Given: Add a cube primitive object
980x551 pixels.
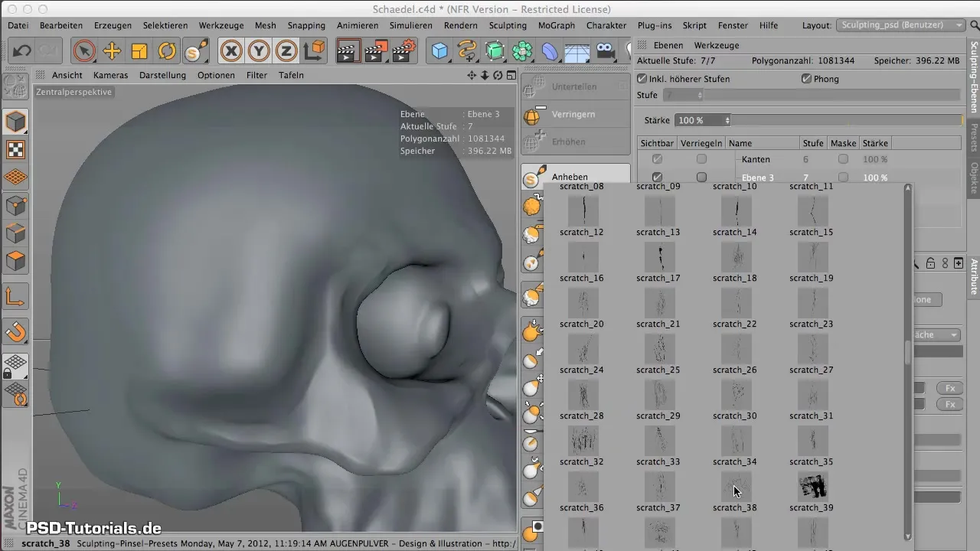Looking at the screenshot, I should tap(439, 51).
